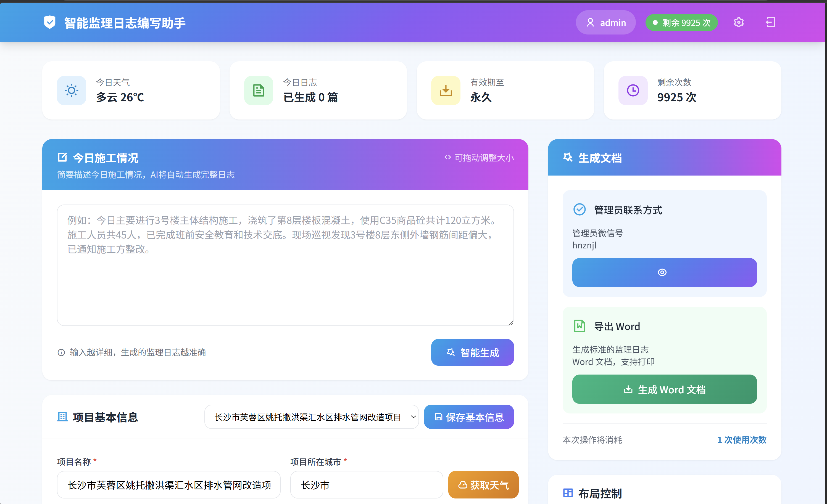
Task: Click the logout icon in header
Action: [x=771, y=22]
